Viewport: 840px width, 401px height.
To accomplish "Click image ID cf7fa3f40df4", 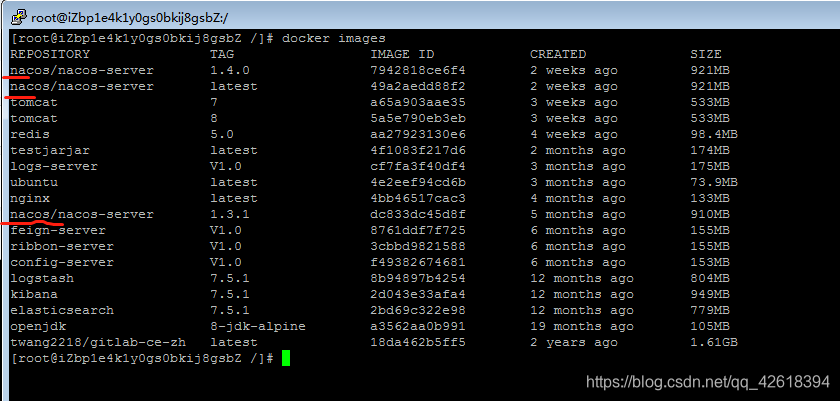I will pyautogui.click(x=418, y=167).
